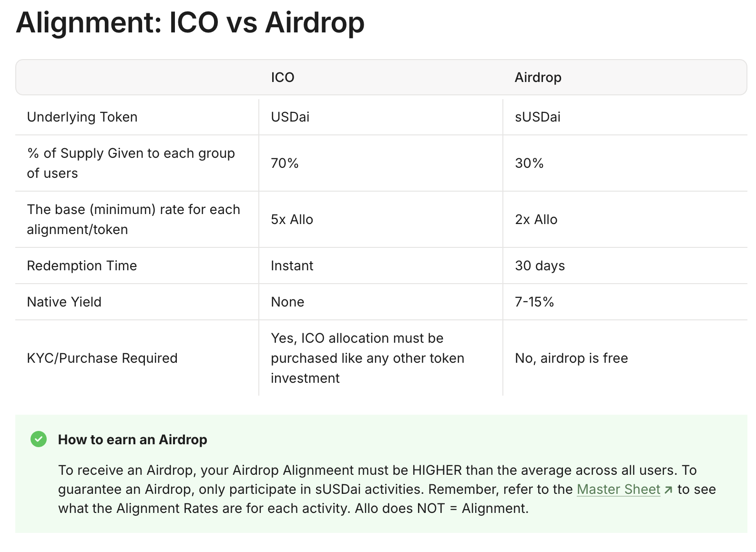Screen dimensions: 756x552
Task: Click the 30% supply cell
Action: pyautogui.click(x=529, y=163)
